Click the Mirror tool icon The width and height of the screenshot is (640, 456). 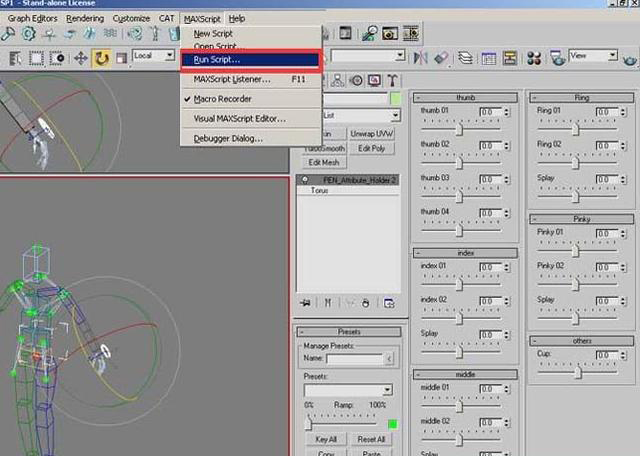pyautogui.click(x=420, y=58)
